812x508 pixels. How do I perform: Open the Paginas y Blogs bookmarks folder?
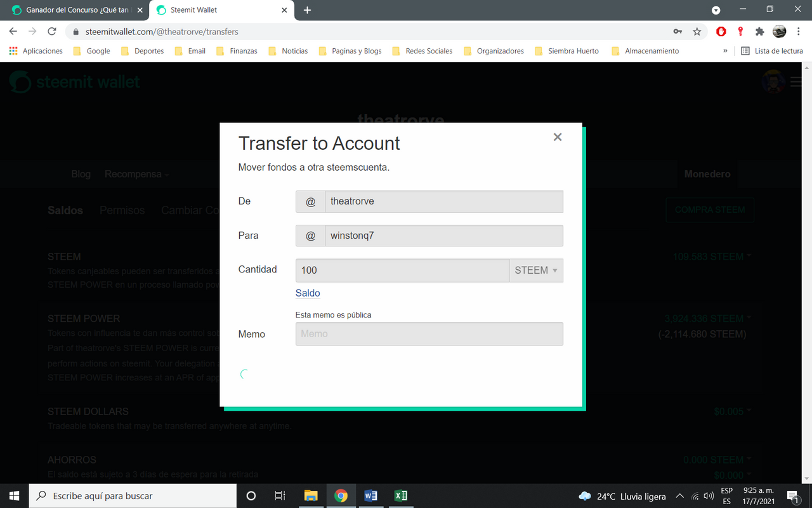350,51
